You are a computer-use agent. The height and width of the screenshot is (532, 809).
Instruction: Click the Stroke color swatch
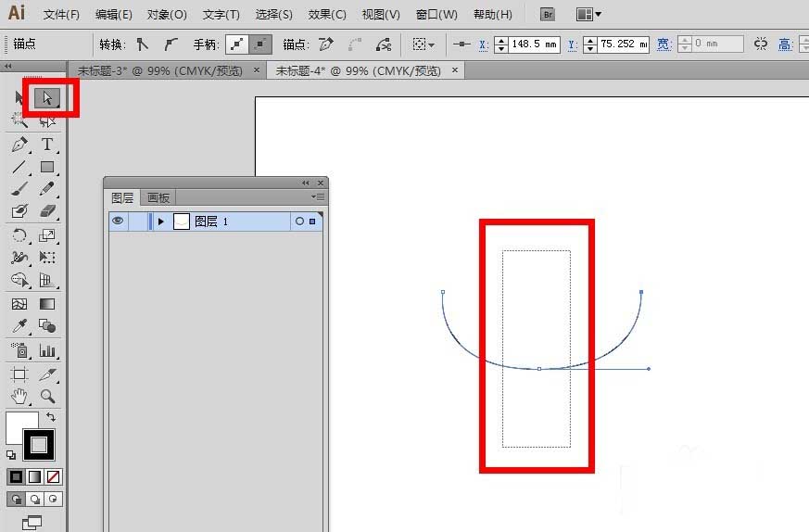[39, 445]
